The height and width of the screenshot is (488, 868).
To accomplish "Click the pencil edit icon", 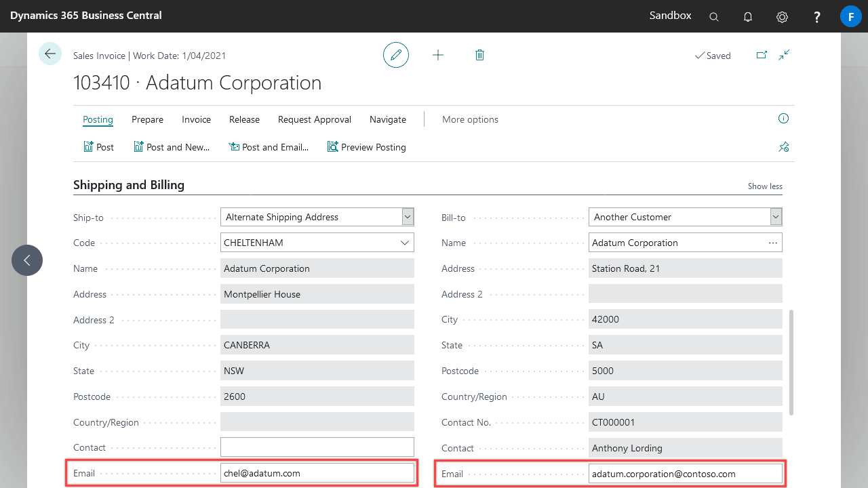I will pos(396,55).
